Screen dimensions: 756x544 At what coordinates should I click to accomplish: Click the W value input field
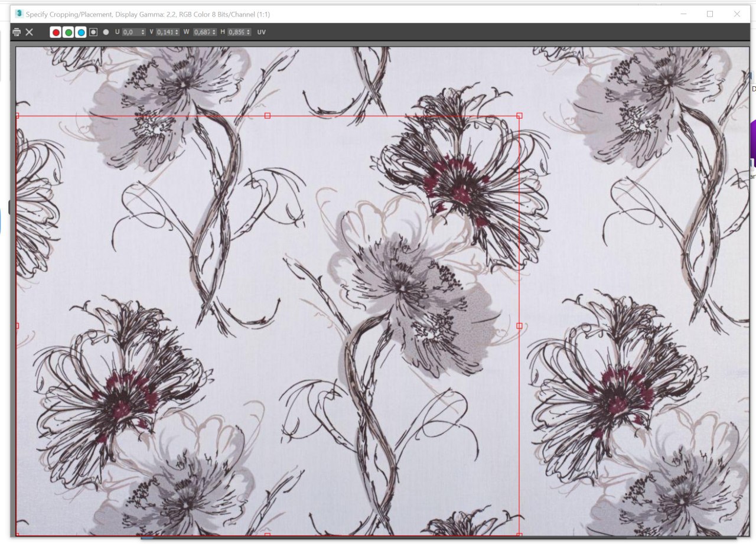point(202,32)
